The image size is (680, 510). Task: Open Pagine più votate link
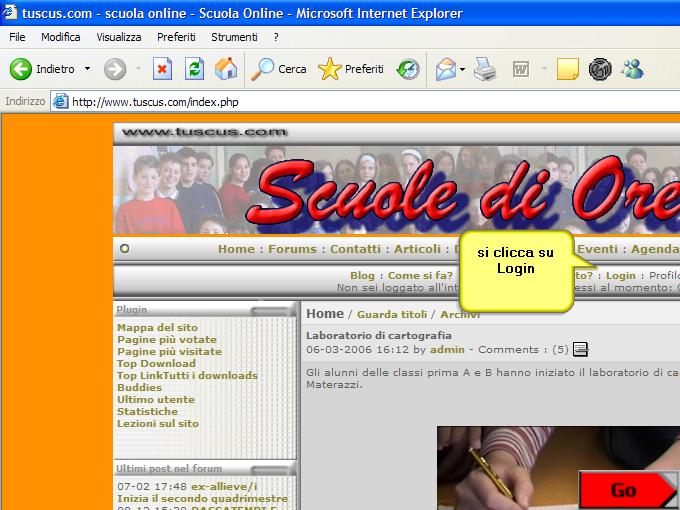coord(167,340)
